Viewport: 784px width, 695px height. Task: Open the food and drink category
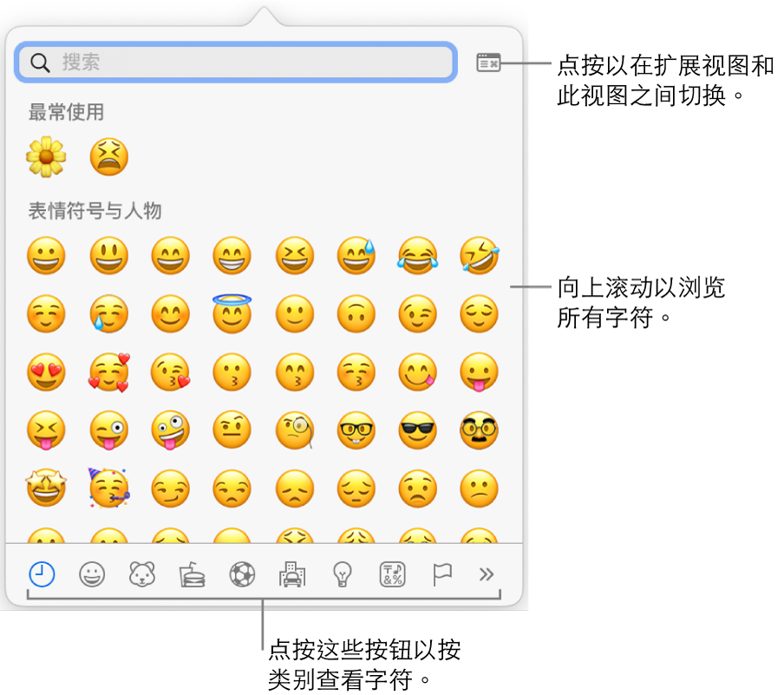tap(193, 574)
